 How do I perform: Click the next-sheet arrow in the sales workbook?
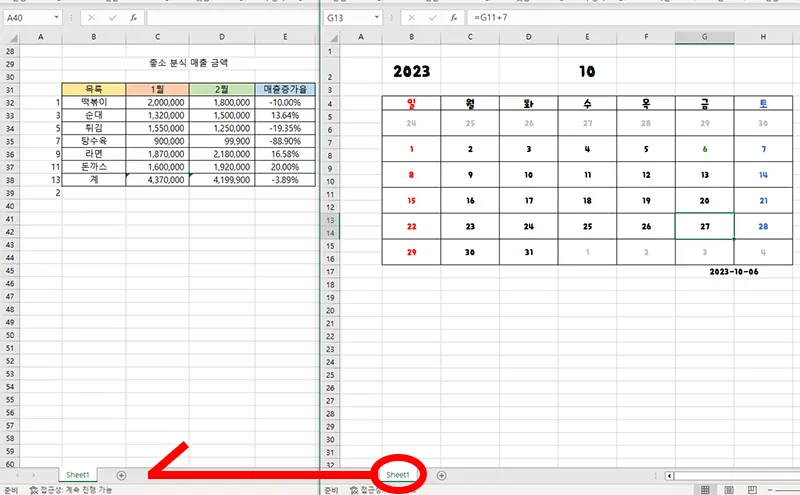tap(33, 475)
